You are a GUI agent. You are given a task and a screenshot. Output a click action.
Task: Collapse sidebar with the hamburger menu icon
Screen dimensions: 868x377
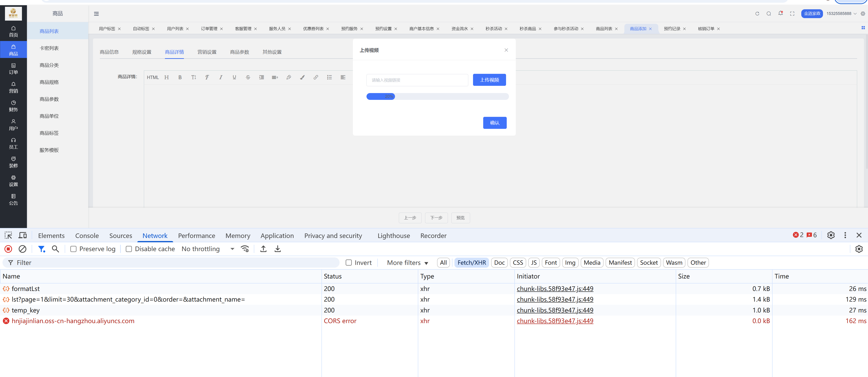coord(96,14)
